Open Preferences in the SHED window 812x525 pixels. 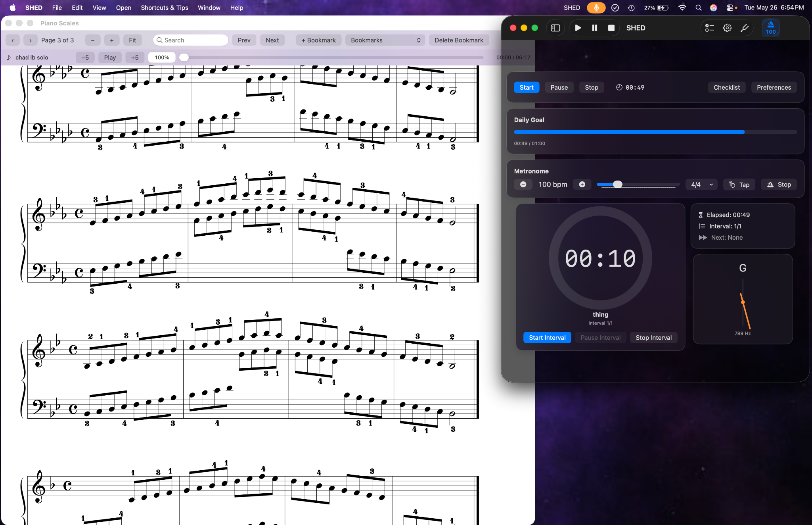pyautogui.click(x=774, y=87)
